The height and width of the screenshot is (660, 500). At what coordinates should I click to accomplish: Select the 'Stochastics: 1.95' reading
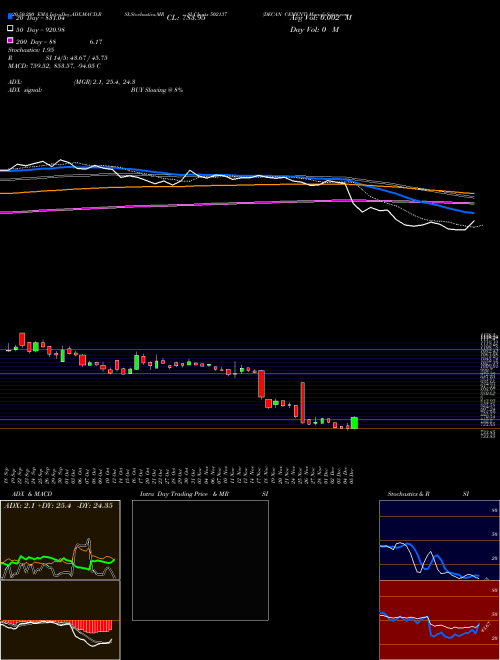click(31, 50)
